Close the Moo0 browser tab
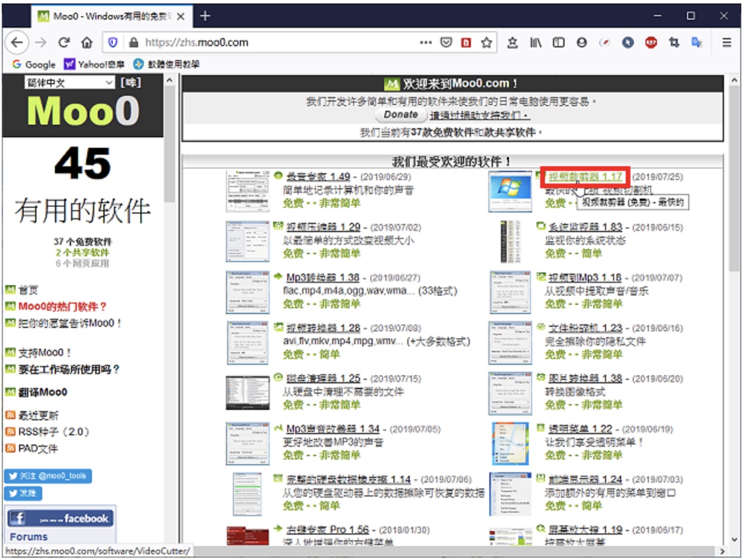 [181, 16]
